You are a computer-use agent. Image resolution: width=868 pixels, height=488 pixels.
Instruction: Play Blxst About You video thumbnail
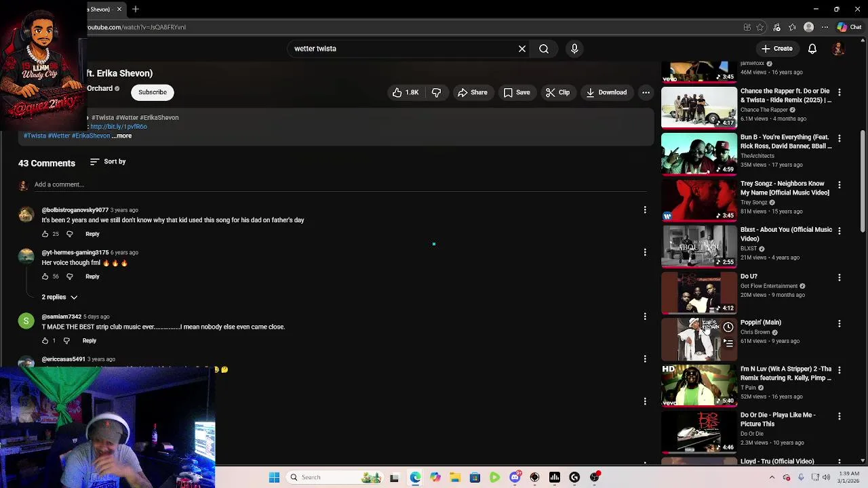click(698, 246)
